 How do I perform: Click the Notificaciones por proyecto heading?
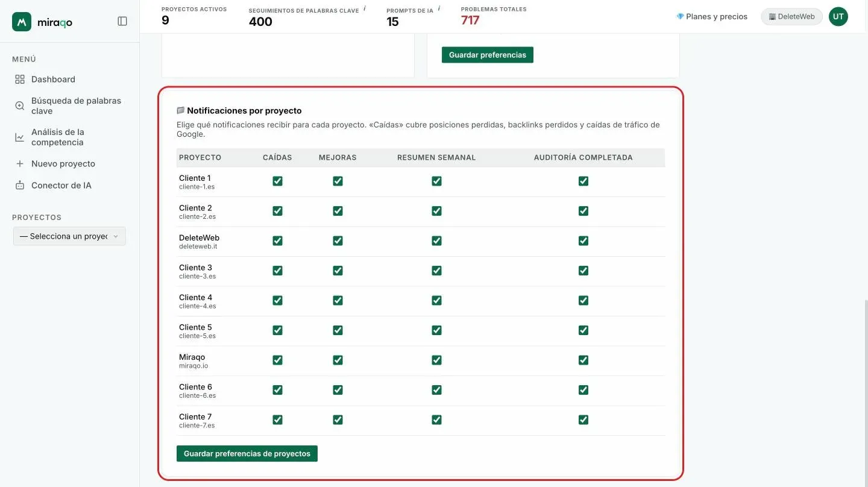[x=244, y=111]
